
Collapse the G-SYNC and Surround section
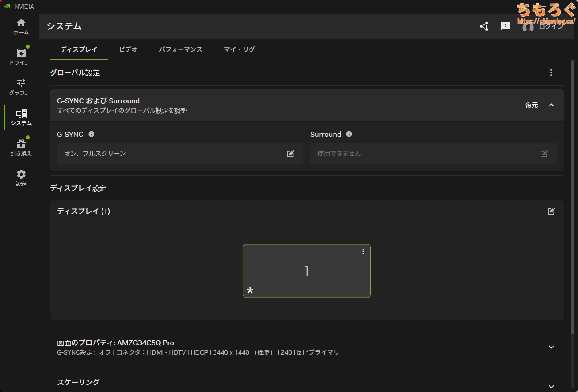551,105
